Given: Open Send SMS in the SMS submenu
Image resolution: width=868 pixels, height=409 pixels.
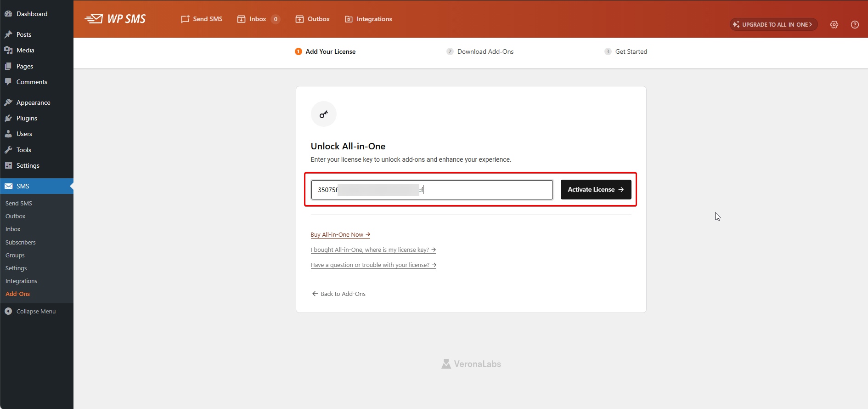Looking at the screenshot, I should pyautogui.click(x=19, y=203).
